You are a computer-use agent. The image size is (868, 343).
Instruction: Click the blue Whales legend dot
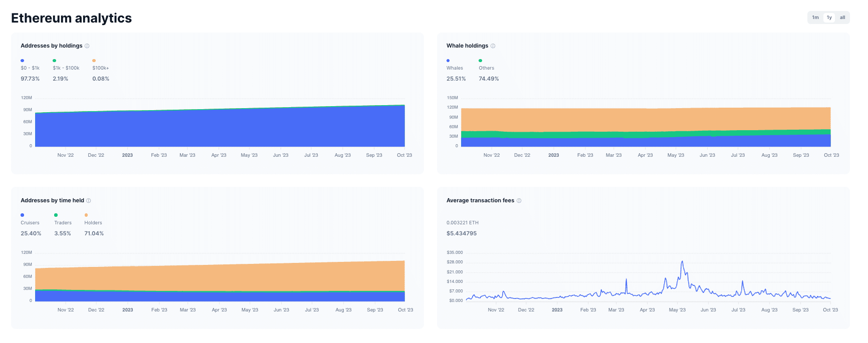[x=449, y=61]
